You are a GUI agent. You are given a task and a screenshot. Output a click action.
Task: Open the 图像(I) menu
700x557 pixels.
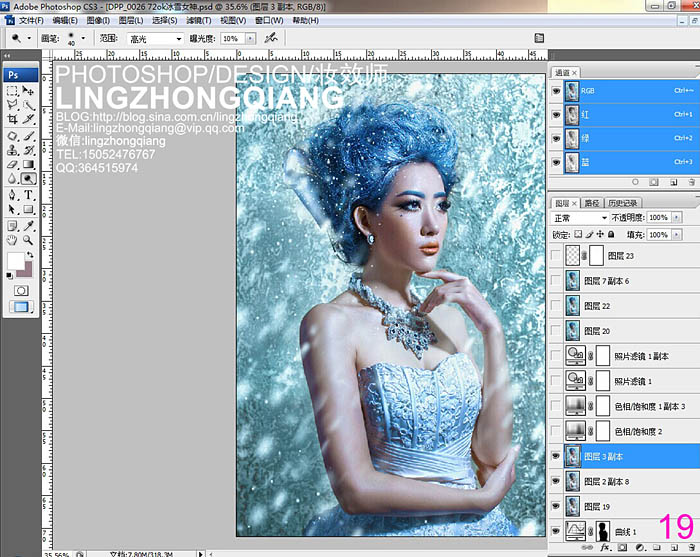click(x=98, y=21)
